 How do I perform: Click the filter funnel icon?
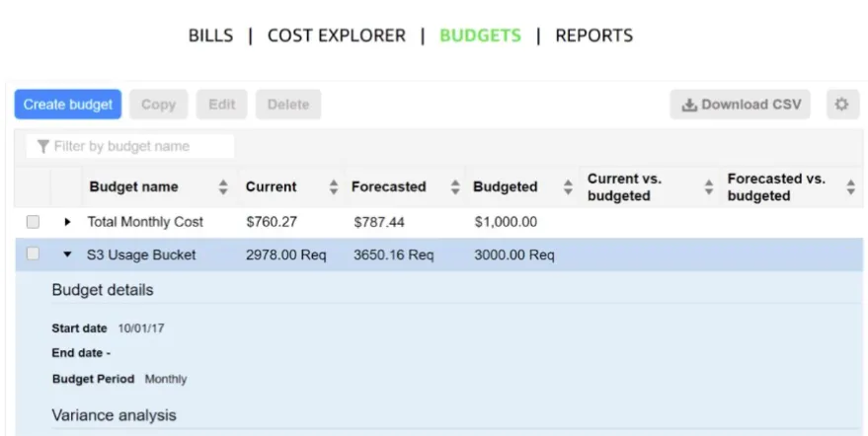pyautogui.click(x=42, y=147)
